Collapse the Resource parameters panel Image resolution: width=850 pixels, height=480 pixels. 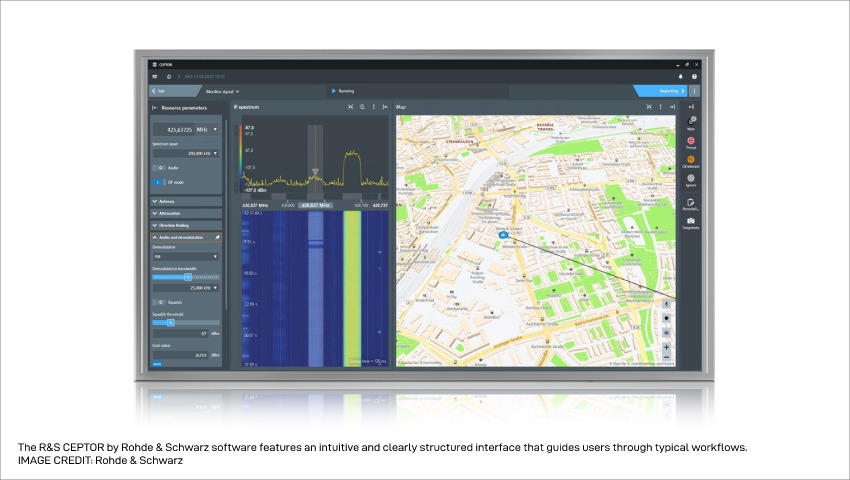(154, 107)
